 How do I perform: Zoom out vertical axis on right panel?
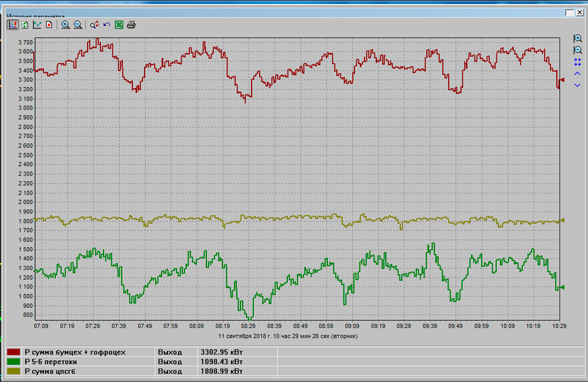pos(577,50)
